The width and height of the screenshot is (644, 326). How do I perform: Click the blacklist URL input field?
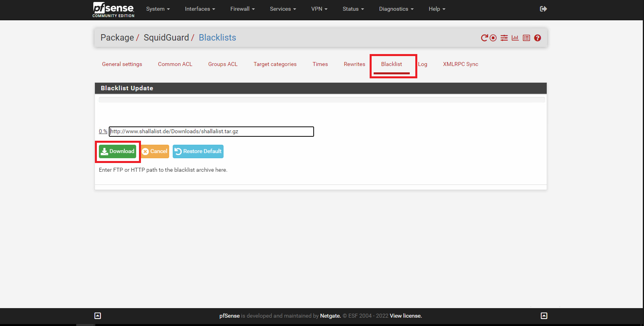tap(211, 132)
